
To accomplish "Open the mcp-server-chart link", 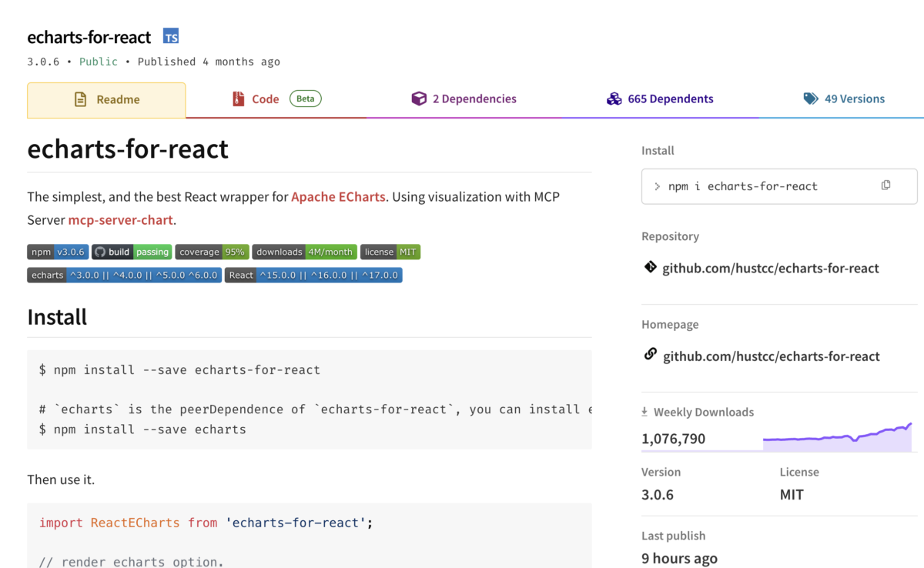I will (120, 220).
